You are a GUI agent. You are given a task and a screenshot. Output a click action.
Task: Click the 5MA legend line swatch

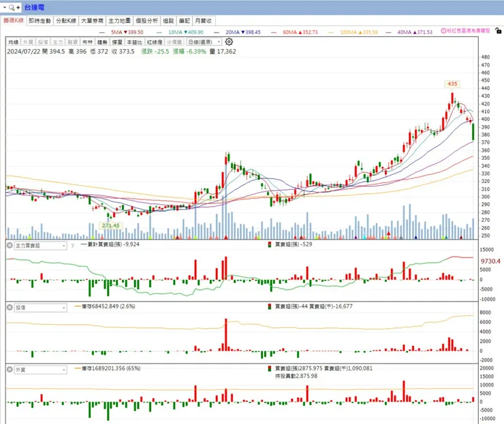pos(102,33)
